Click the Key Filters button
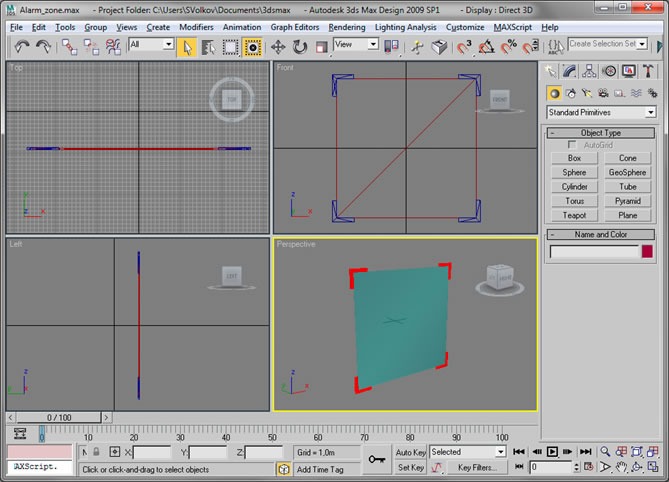The height and width of the screenshot is (482, 669). (477, 467)
